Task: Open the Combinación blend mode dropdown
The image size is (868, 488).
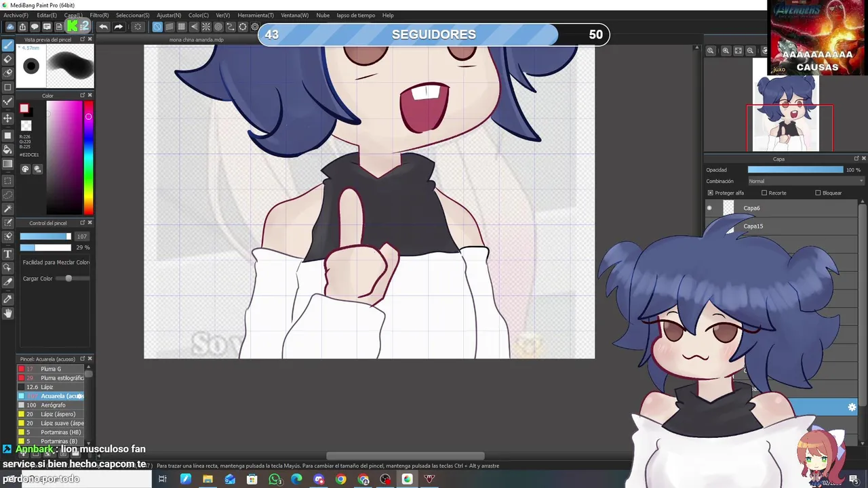Action: [x=806, y=181]
